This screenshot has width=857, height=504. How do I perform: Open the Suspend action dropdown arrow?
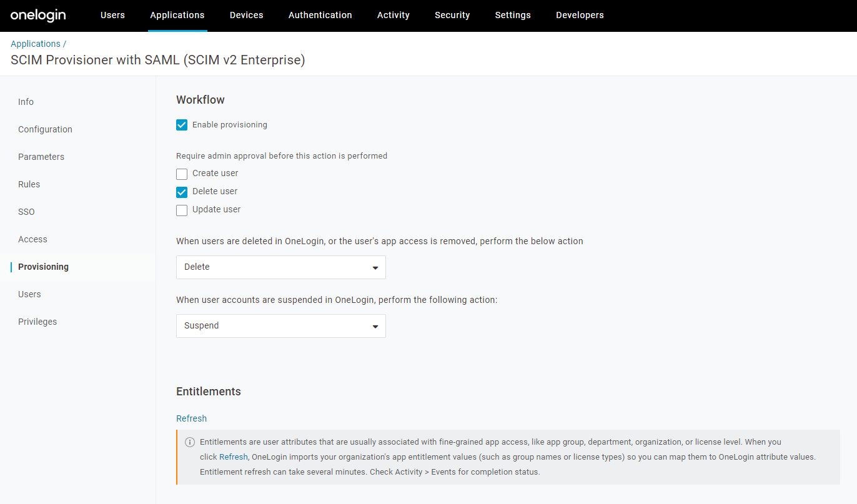coord(375,325)
